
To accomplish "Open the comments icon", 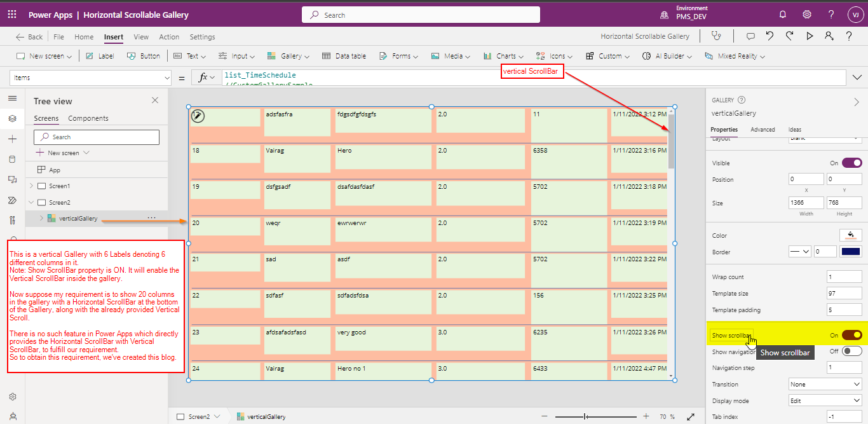I will [x=750, y=36].
